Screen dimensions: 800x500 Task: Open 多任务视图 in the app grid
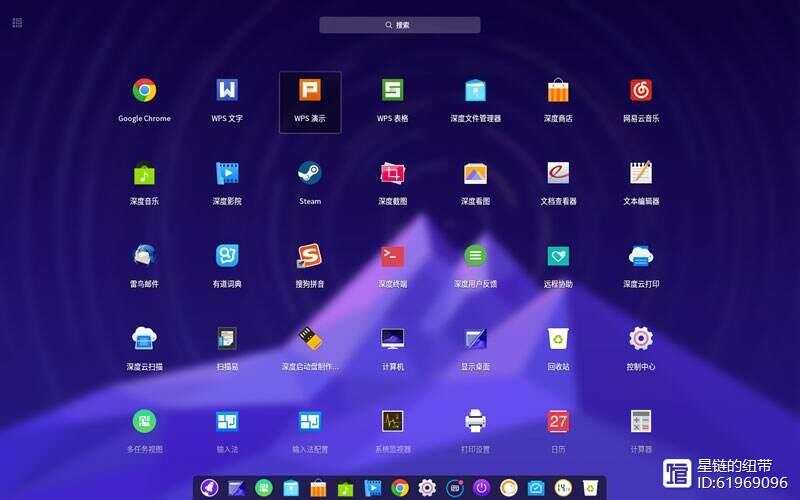(x=144, y=421)
